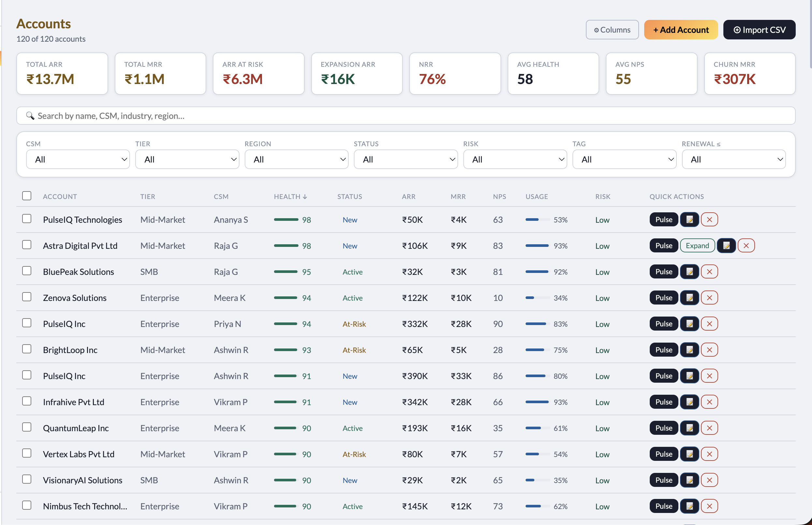Open the CSM filter dropdown
The image size is (812, 525).
pos(78,159)
